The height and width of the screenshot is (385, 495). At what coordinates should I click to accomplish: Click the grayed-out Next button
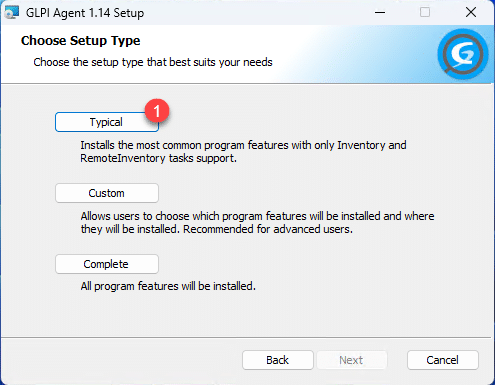click(351, 360)
